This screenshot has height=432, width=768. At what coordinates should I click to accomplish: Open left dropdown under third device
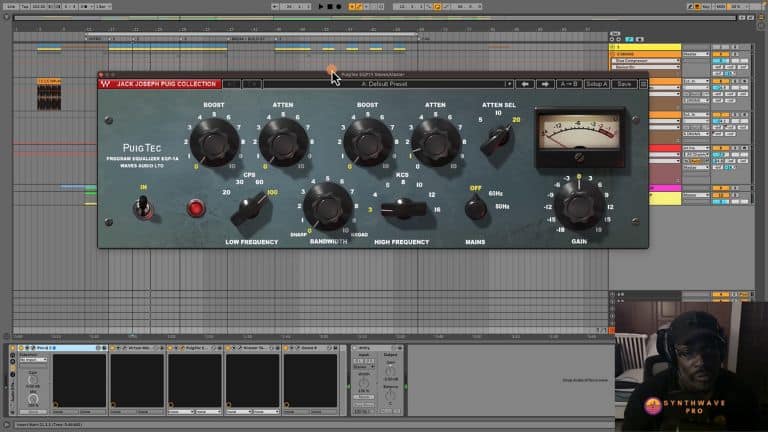(x=181, y=412)
